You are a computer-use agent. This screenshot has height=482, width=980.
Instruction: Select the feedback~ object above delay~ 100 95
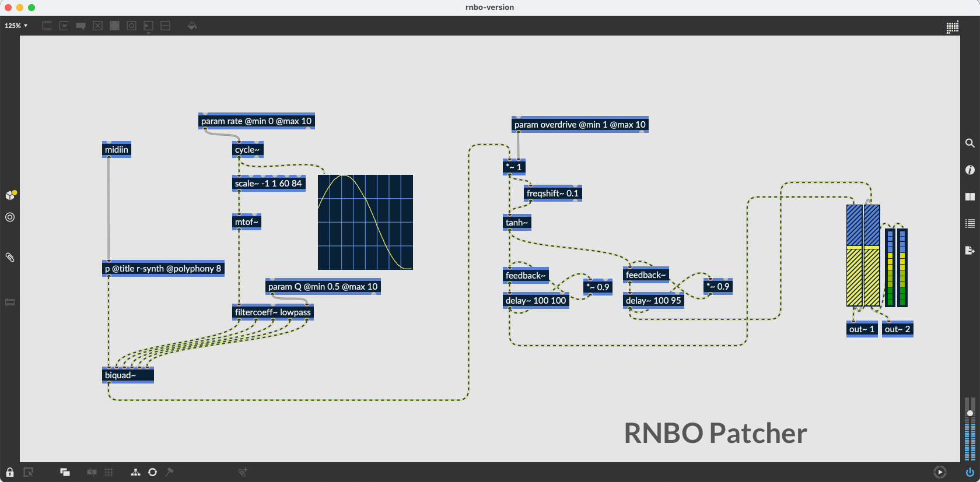click(x=646, y=275)
